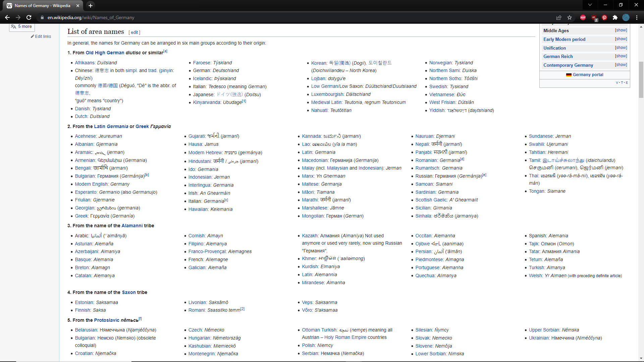Open the Sundanese language link
644x362 pixels.
(x=541, y=136)
